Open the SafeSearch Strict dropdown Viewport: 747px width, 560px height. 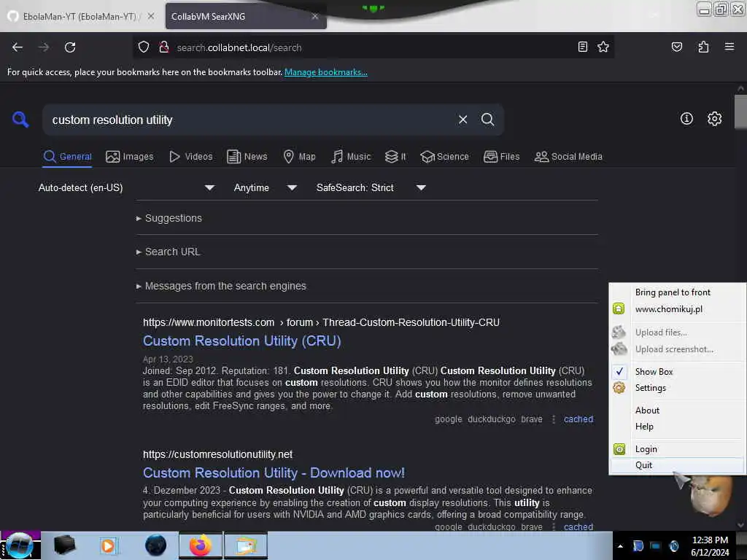tap(371, 187)
